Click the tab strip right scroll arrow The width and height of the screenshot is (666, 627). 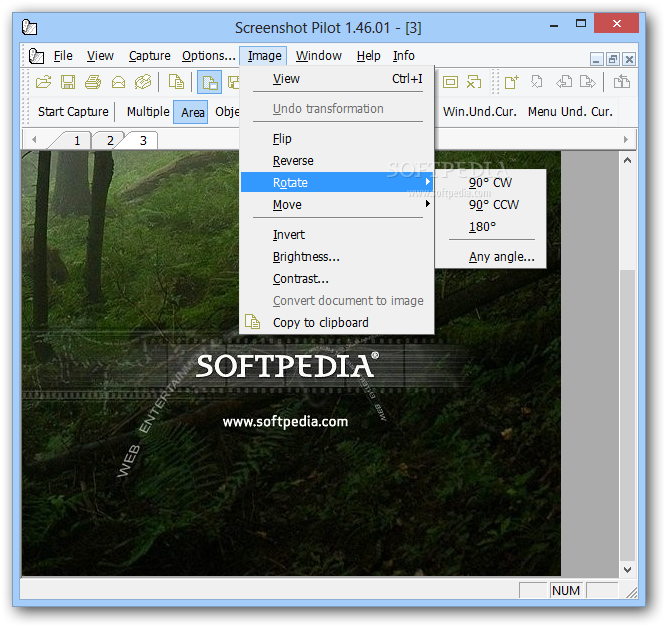[x=625, y=139]
